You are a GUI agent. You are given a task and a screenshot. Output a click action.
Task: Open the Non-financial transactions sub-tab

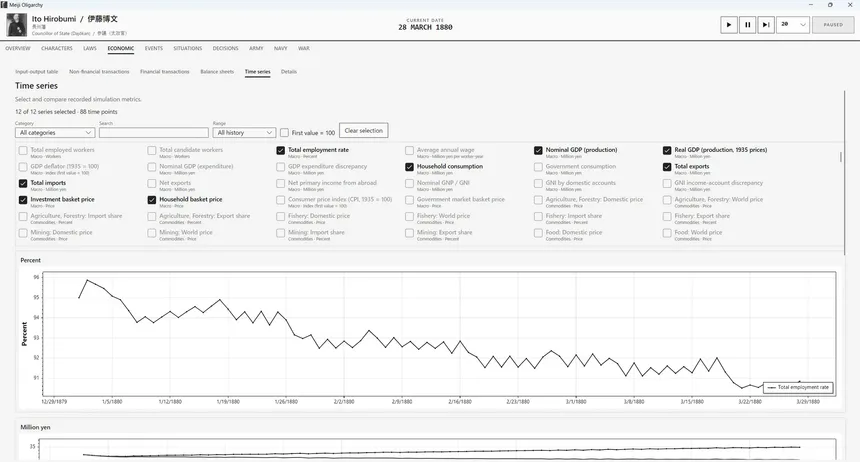99,72
